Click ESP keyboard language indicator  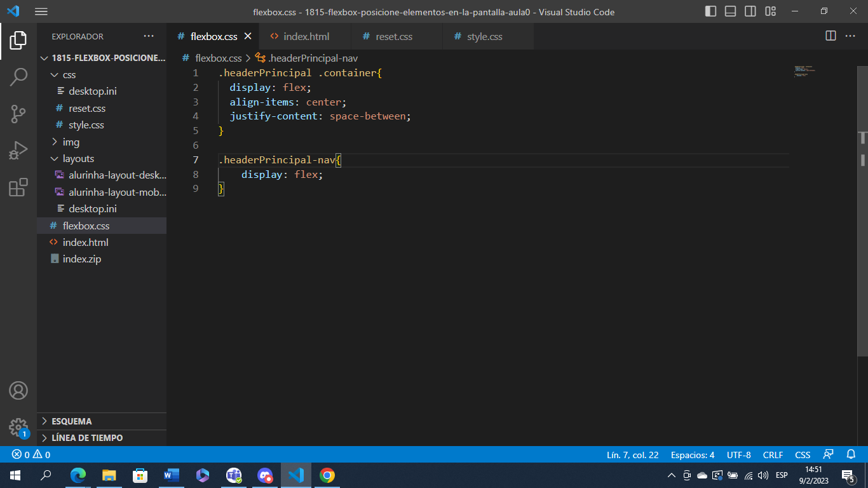coord(782,475)
